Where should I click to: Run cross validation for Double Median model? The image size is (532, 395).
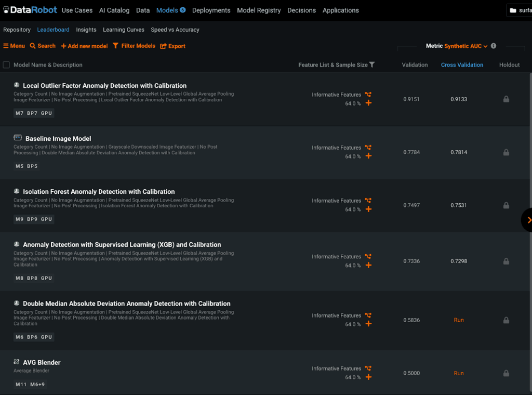click(x=459, y=320)
